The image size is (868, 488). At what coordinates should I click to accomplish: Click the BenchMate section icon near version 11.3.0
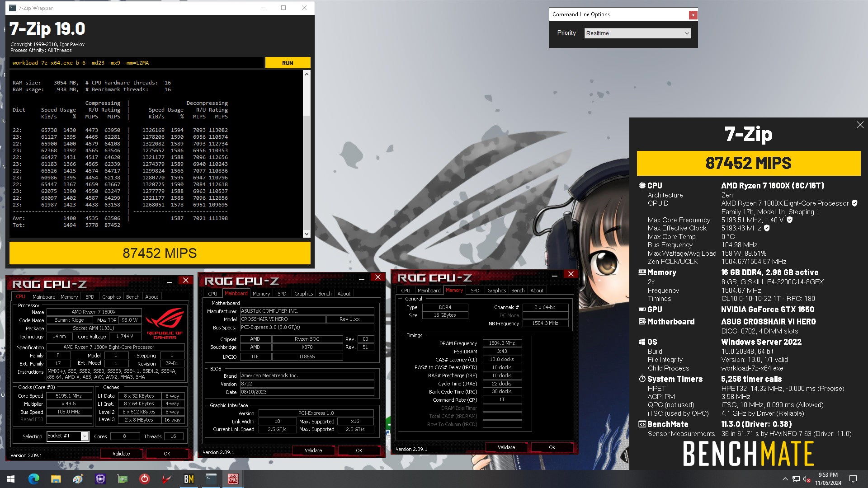pyautogui.click(x=642, y=424)
